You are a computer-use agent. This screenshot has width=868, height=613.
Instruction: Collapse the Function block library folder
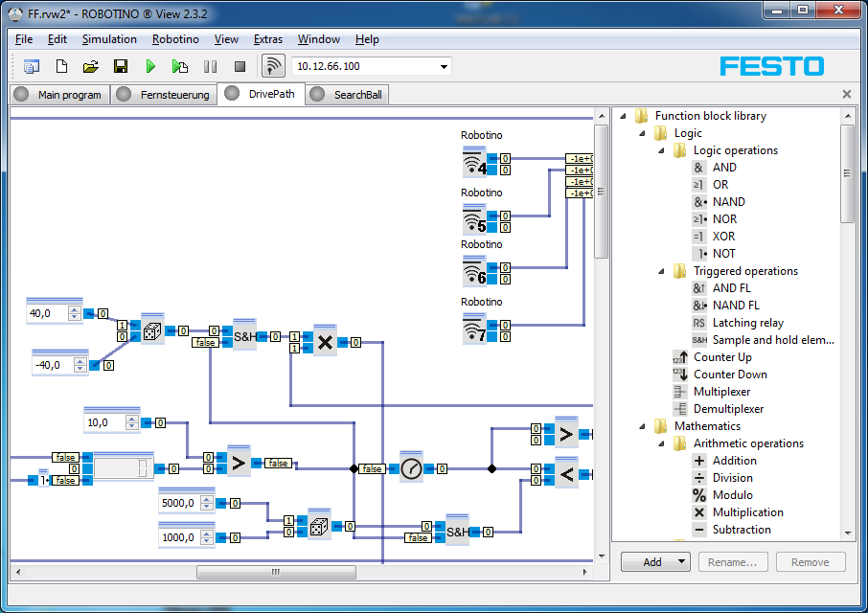coord(624,116)
